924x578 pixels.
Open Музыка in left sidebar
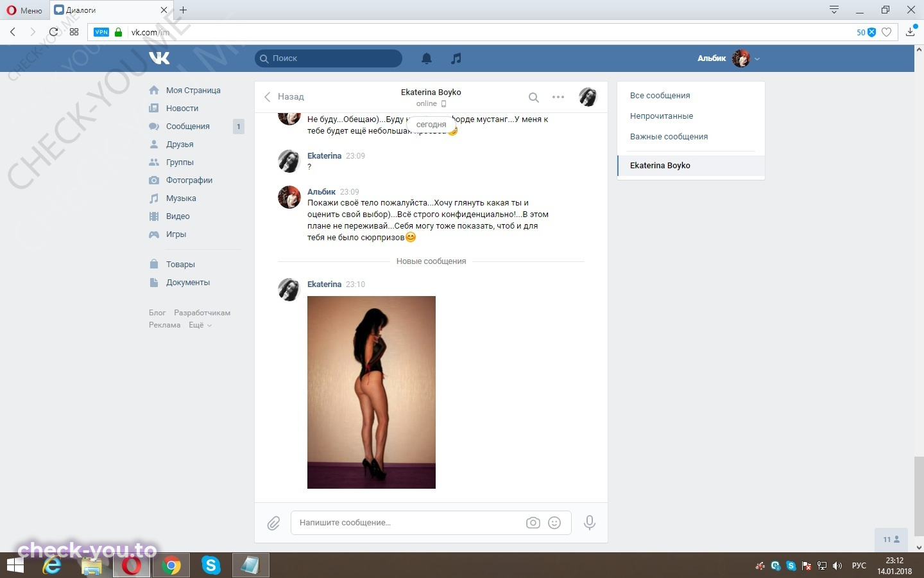[181, 198]
